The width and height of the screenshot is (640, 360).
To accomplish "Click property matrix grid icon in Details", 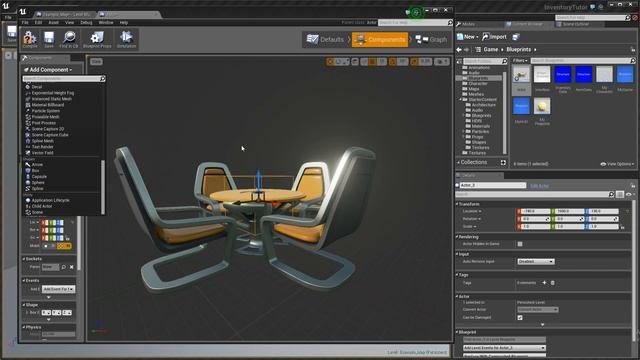I will (620, 195).
